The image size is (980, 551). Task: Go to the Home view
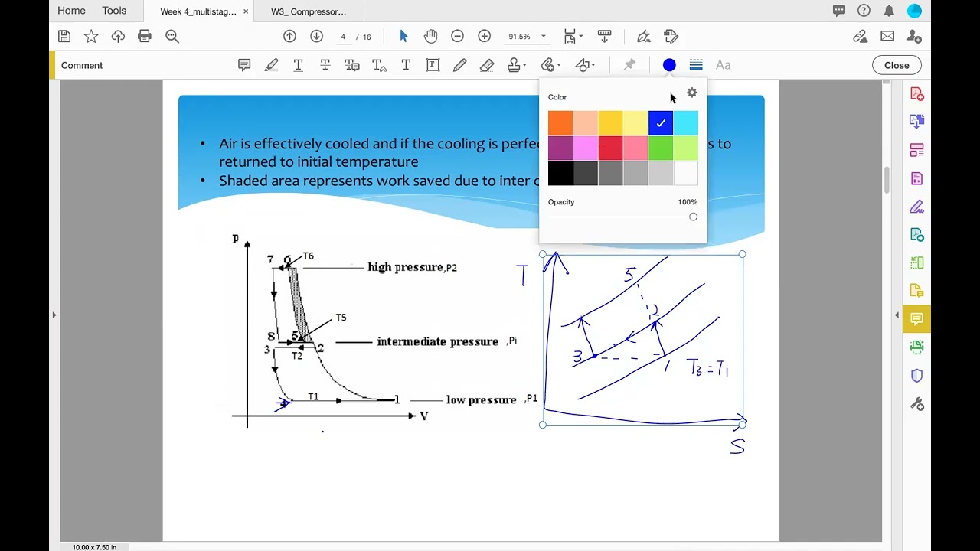point(71,11)
